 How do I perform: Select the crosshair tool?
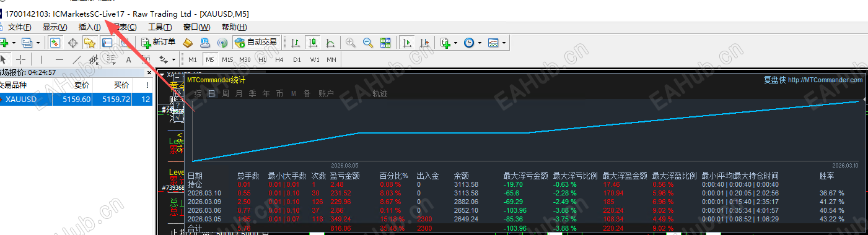[20, 59]
